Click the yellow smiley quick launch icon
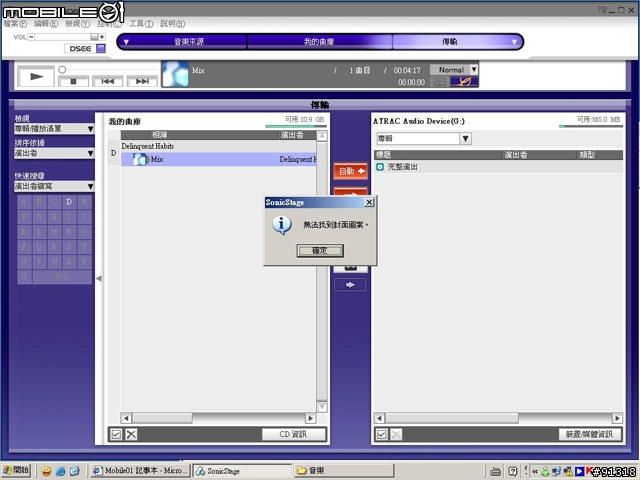This screenshot has height=480, width=640. pos(46,471)
